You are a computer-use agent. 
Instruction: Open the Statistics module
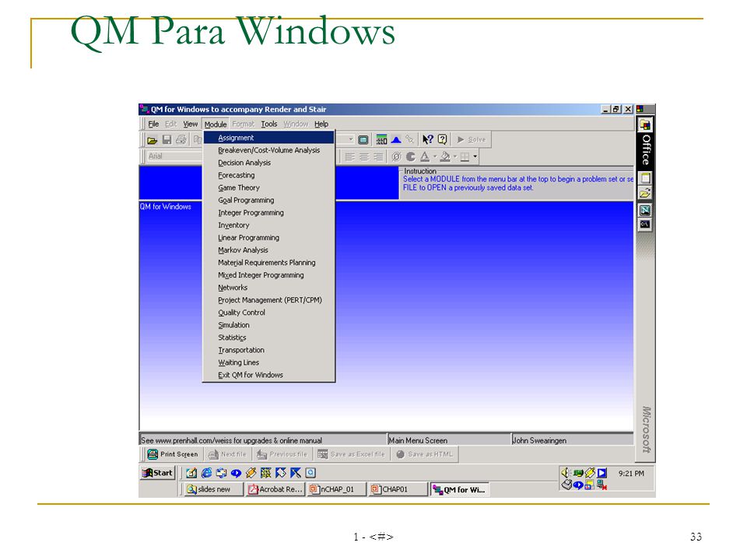[268, 337]
